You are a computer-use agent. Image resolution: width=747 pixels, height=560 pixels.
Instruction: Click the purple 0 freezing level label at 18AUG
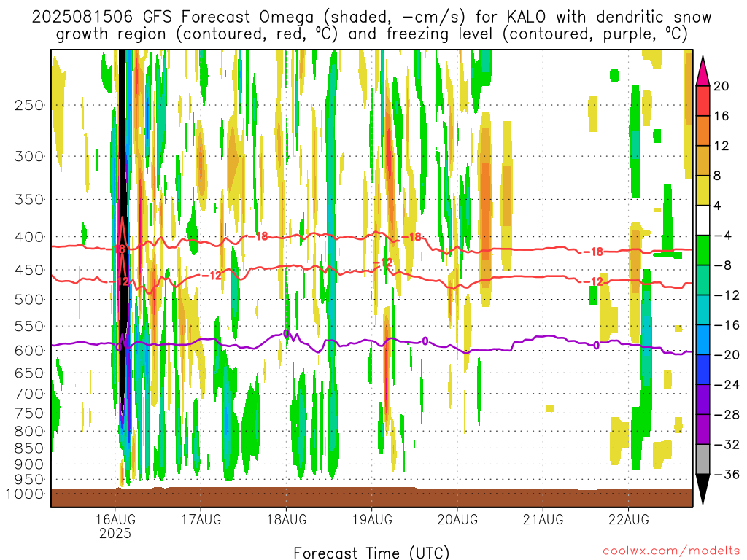tap(286, 332)
